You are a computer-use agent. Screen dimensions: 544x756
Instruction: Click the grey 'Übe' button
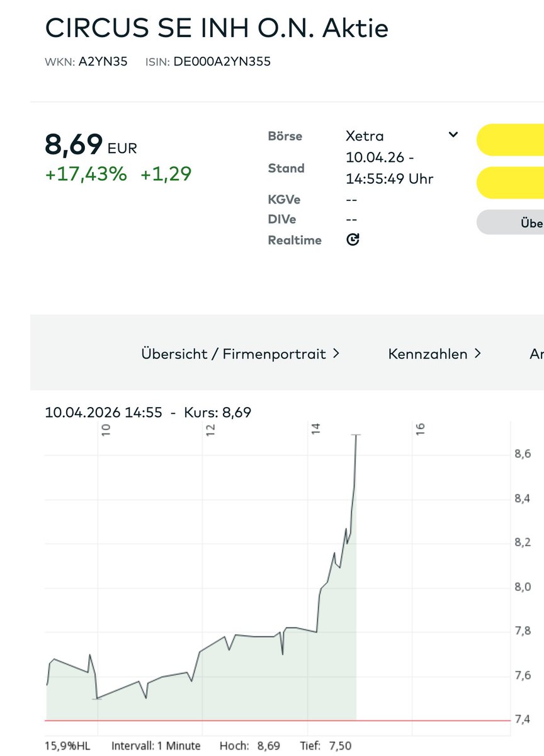coord(510,222)
